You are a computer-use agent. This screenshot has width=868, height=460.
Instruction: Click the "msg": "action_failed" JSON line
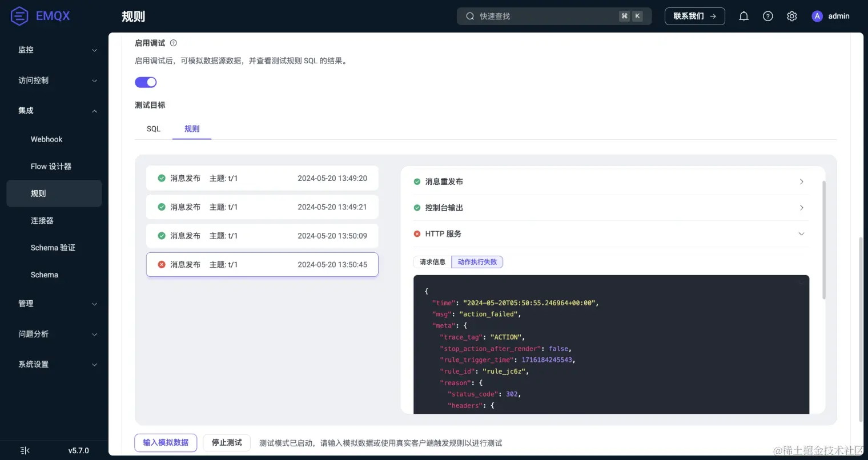(477, 314)
